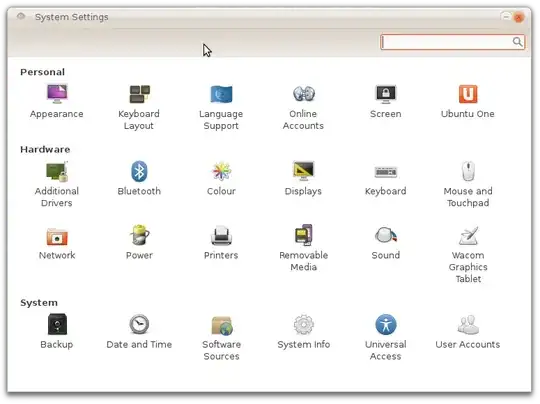Open the Network settings icon

pos(57,236)
